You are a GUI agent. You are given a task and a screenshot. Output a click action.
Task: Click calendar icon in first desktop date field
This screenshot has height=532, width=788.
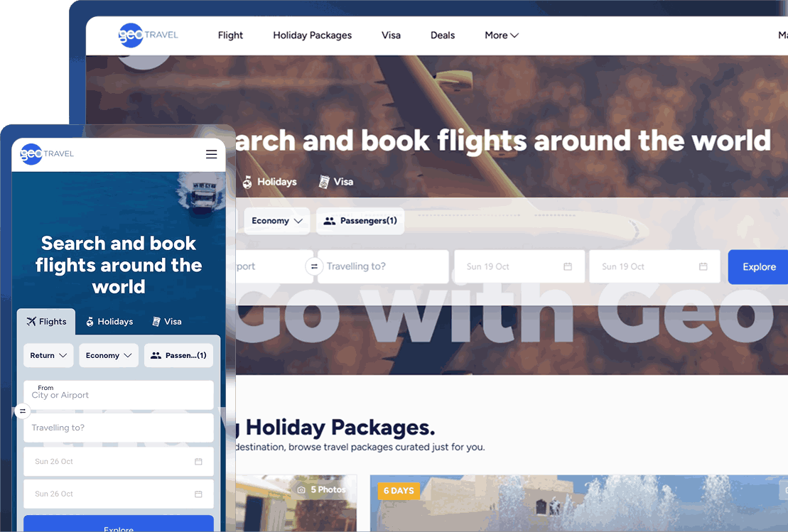pyautogui.click(x=568, y=266)
